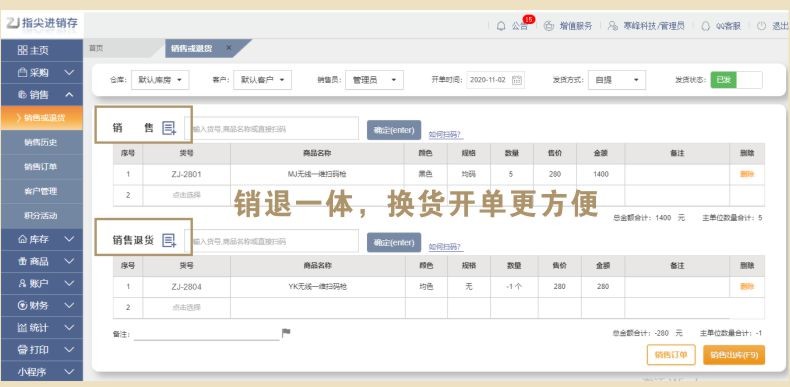Click the 销售 add-document icon
The image size is (790, 387).
(169, 128)
